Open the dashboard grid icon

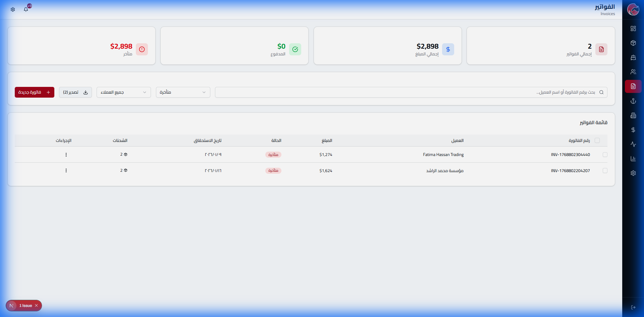633,29
